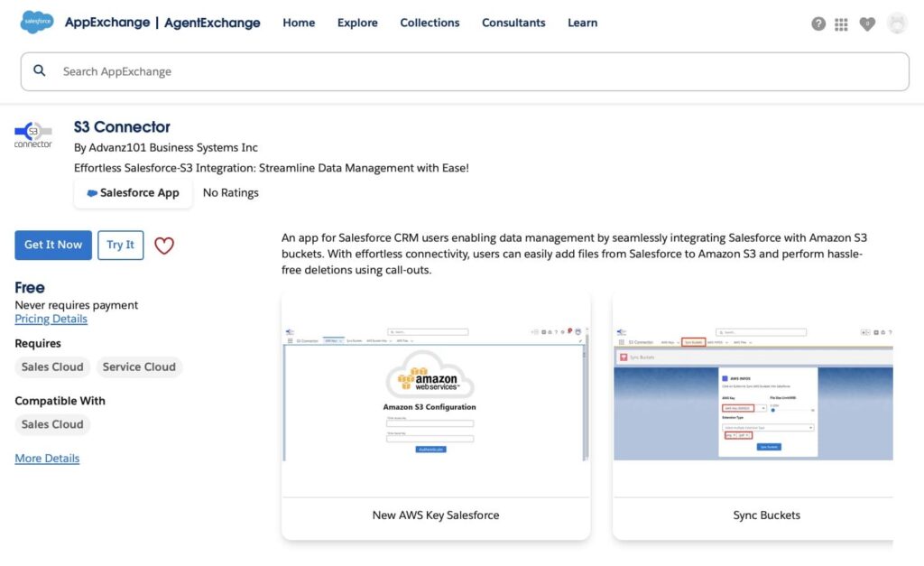Click the Try It button
The image size is (924, 566).
pyautogui.click(x=120, y=245)
